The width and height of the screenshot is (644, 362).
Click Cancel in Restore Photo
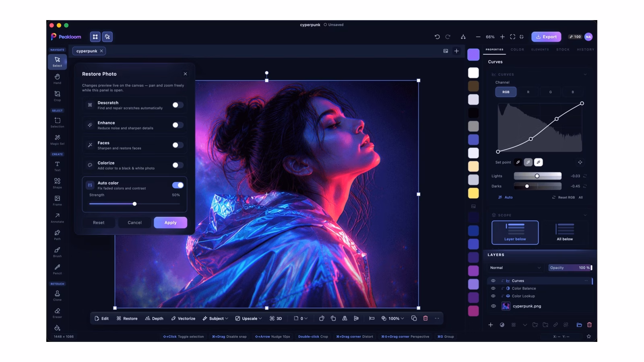tap(134, 222)
